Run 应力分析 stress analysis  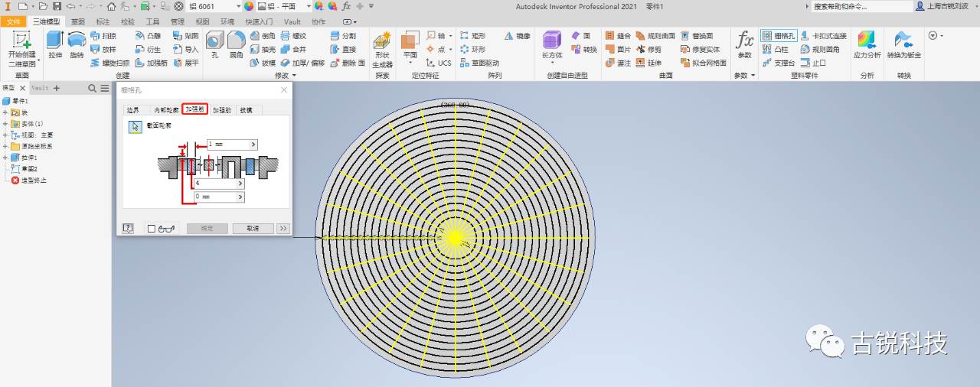click(867, 45)
